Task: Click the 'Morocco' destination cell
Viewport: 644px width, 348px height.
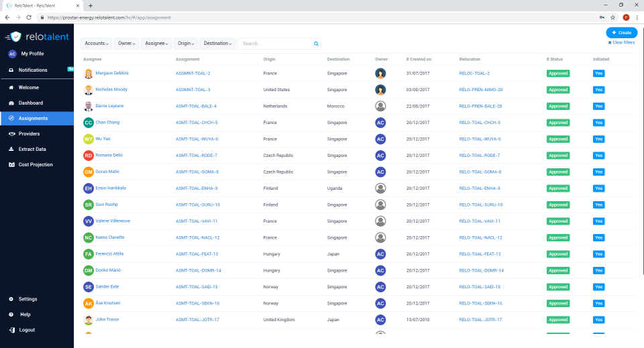Action: pyautogui.click(x=336, y=107)
